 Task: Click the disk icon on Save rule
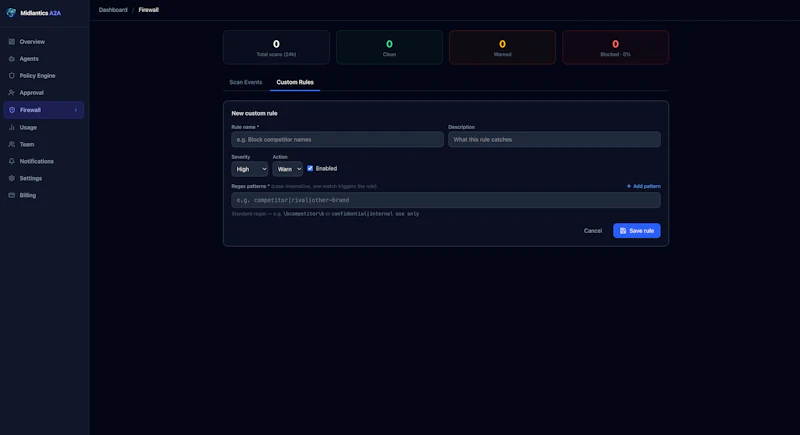[x=623, y=231]
